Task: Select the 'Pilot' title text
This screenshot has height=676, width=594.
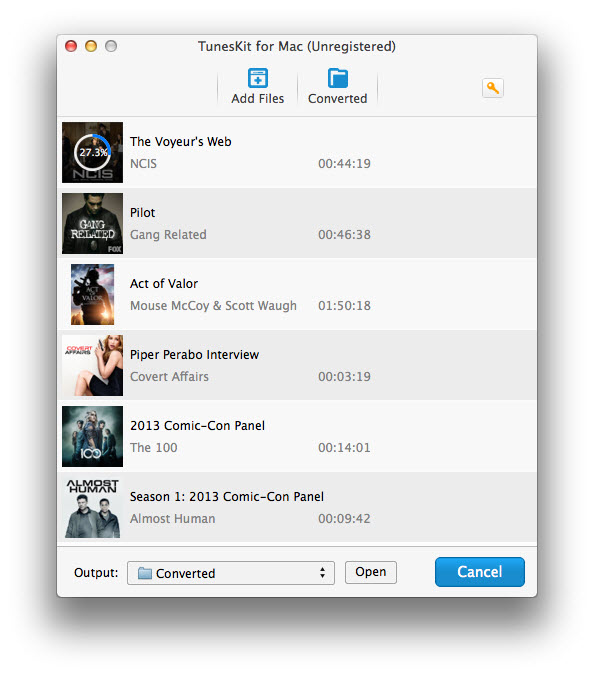Action: coord(142,213)
